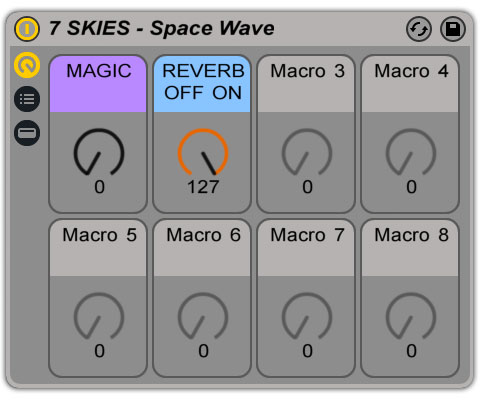This screenshot has height=400, width=480.
Task: Click the Macro 6 knob
Action: click(203, 316)
